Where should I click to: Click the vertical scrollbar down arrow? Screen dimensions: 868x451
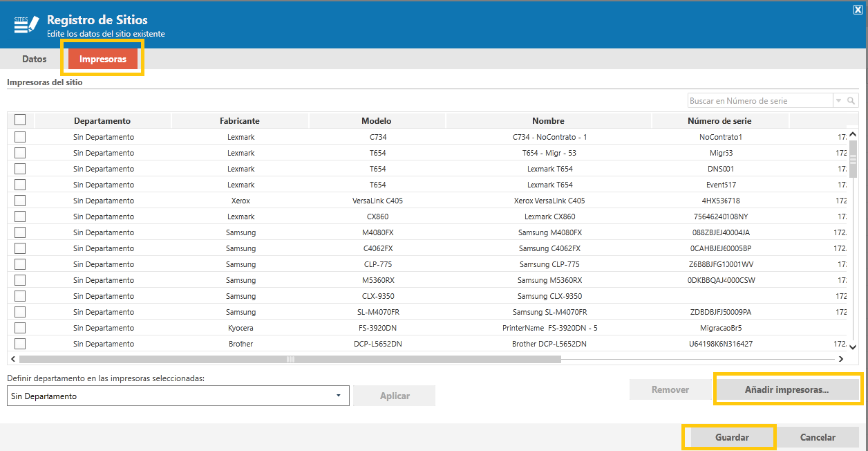[x=853, y=347]
